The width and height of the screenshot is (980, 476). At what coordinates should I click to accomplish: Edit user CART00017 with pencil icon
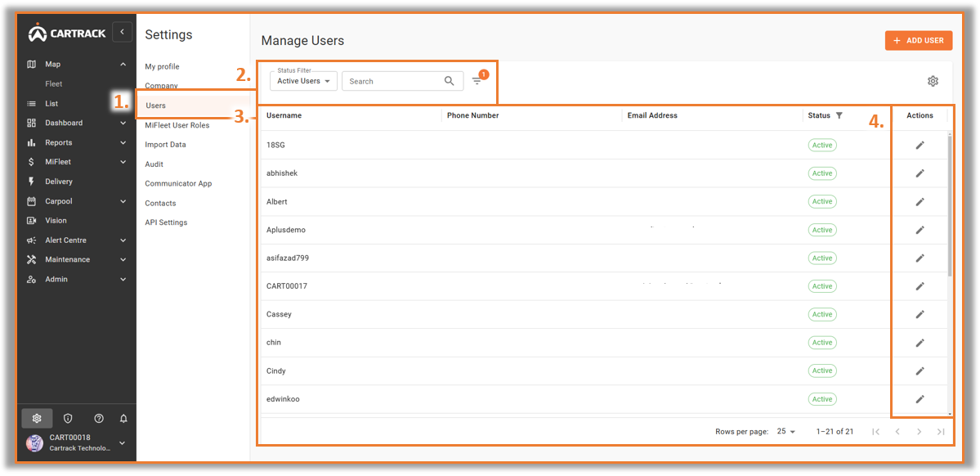[920, 286]
